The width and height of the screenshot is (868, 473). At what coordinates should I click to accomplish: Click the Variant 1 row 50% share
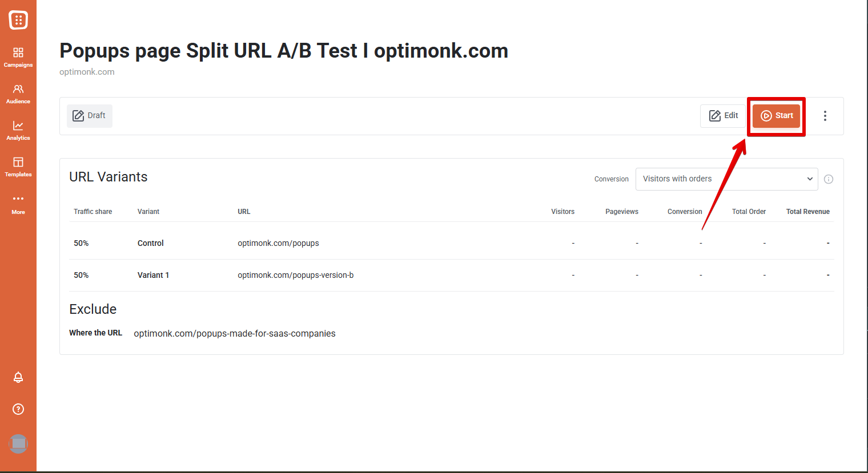point(81,275)
